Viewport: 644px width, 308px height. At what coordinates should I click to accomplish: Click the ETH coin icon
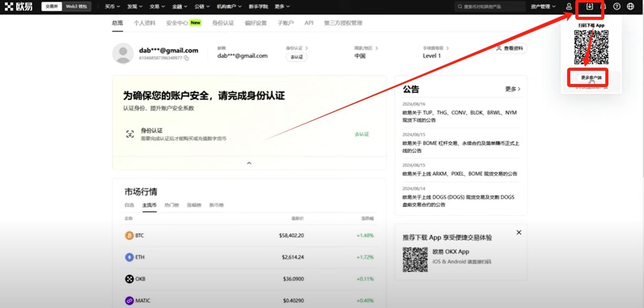click(129, 257)
